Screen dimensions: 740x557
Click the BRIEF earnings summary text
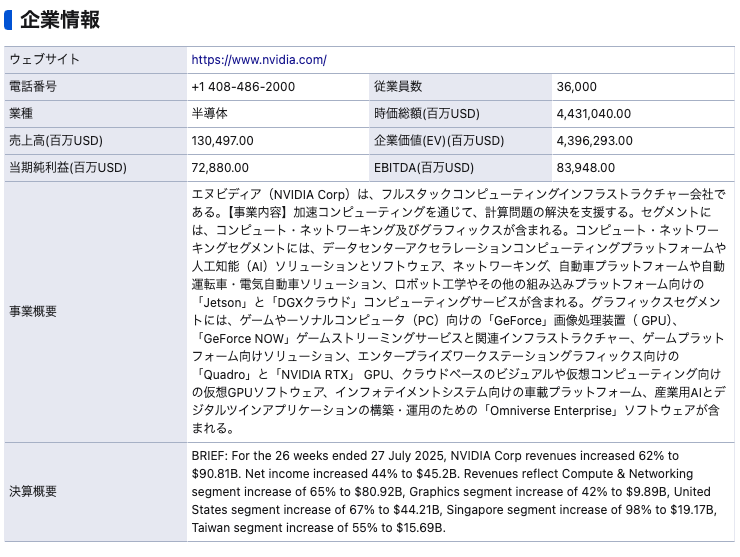click(454, 491)
